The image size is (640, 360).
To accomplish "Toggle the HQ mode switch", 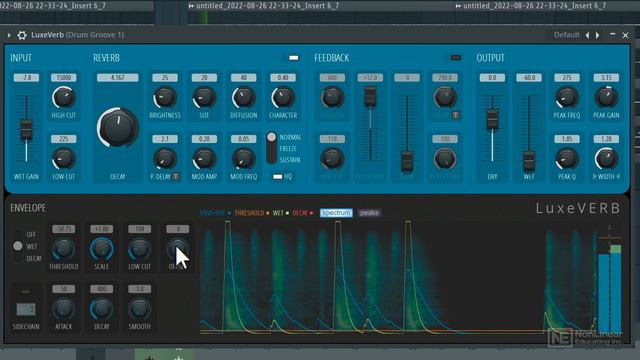I will (278, 177).
